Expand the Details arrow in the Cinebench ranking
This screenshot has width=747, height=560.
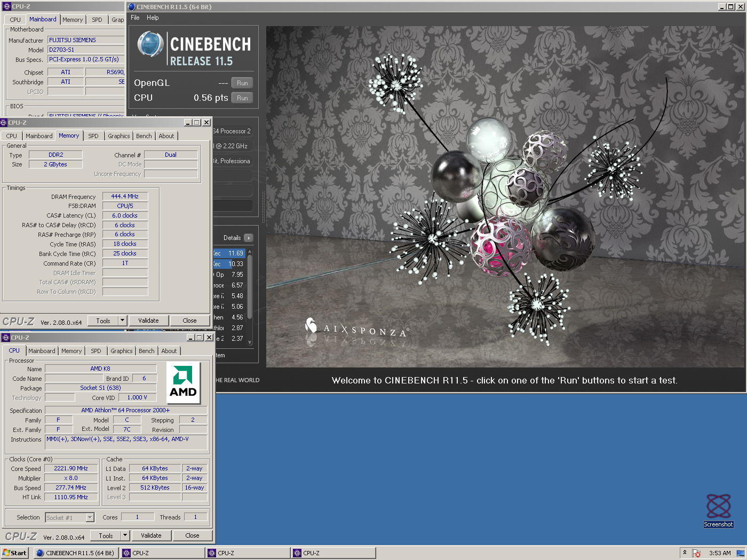(249, 238)
